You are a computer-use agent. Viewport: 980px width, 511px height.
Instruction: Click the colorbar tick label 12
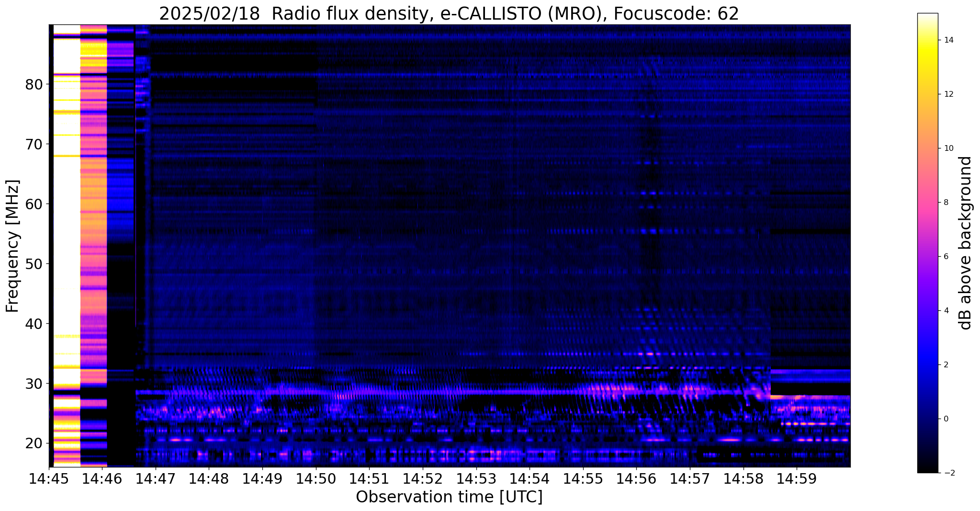948,94
